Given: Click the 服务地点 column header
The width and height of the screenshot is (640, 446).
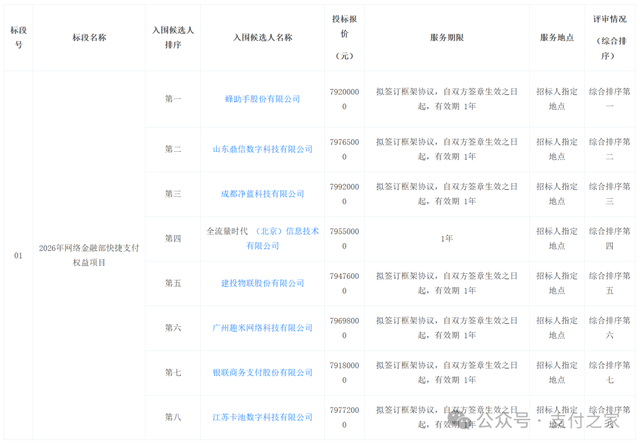Looking at the screenshot, I should click(557, 38).
